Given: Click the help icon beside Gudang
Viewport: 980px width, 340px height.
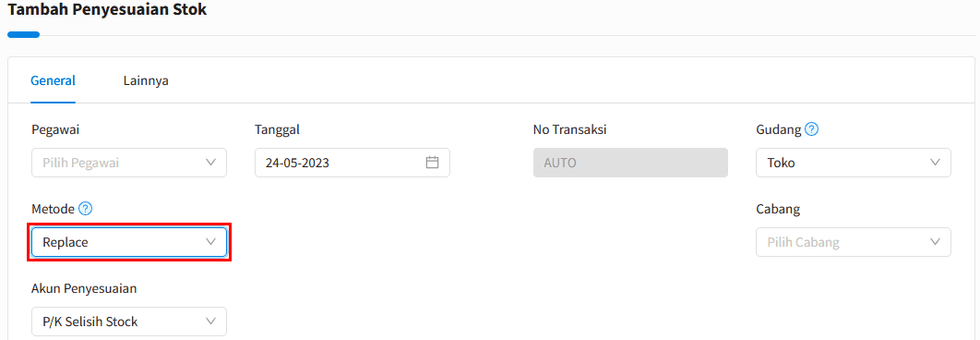Looking at the screenshot, I should pos(812,129).
